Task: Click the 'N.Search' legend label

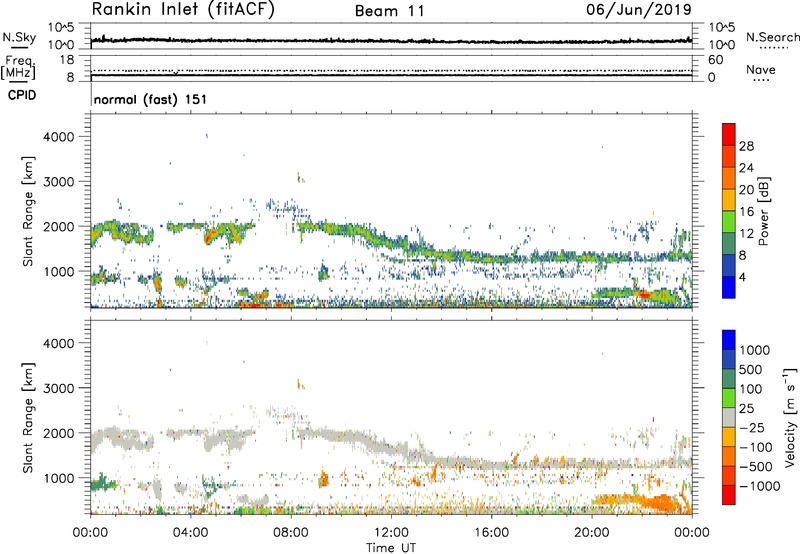Action: click(x=772, y=37)
